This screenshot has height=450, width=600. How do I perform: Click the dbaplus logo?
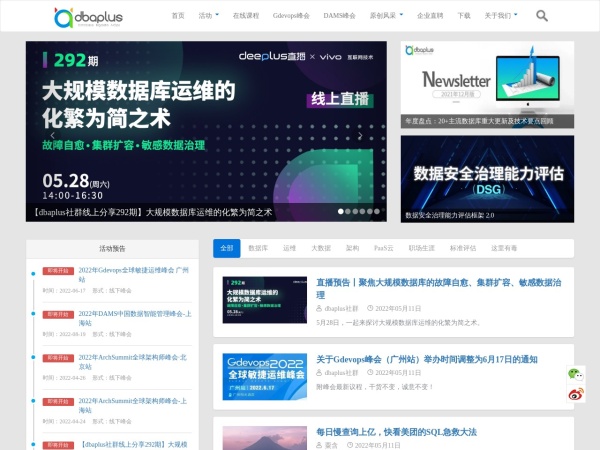click(88, 17)
